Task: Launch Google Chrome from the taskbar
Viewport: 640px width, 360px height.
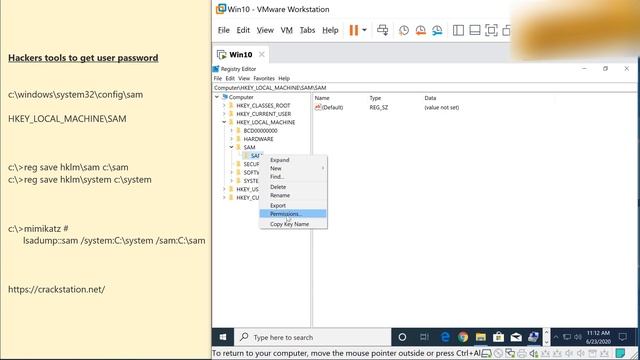Action: point(463,337)
